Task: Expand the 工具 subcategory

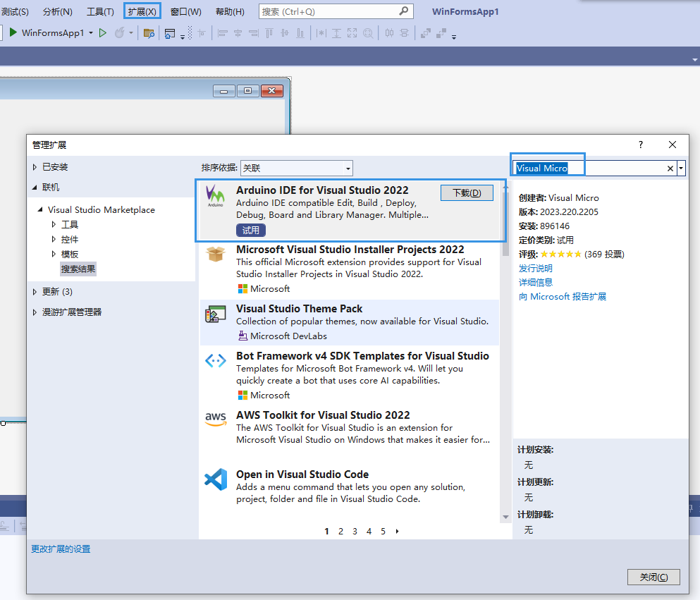Action: [54, 224]
